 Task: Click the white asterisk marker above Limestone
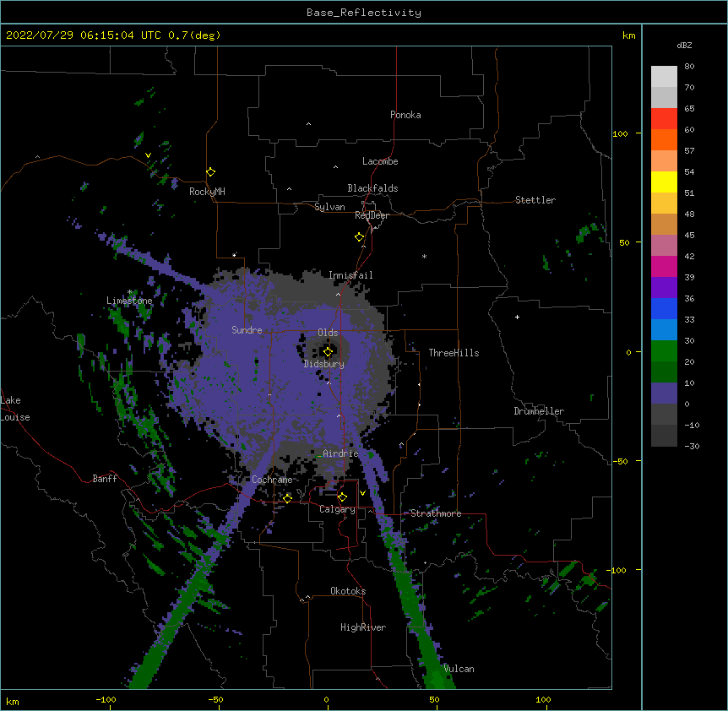tap(130, 292)
